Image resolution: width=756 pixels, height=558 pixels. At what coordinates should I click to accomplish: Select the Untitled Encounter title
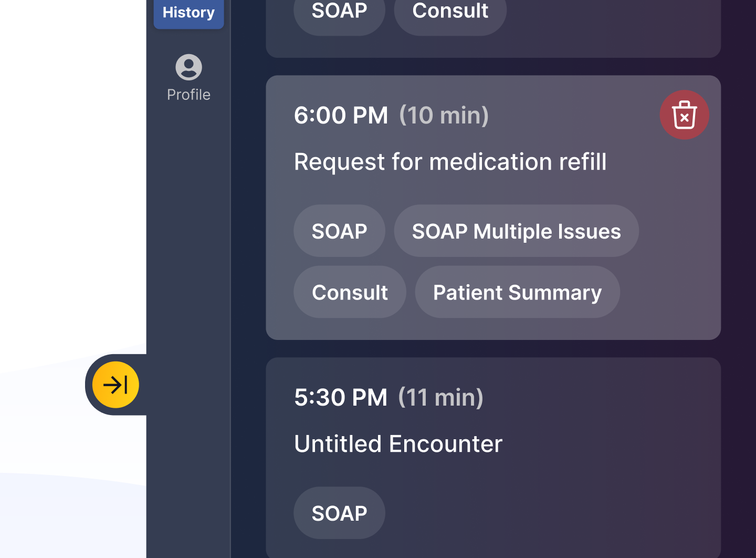coord(398,444)
